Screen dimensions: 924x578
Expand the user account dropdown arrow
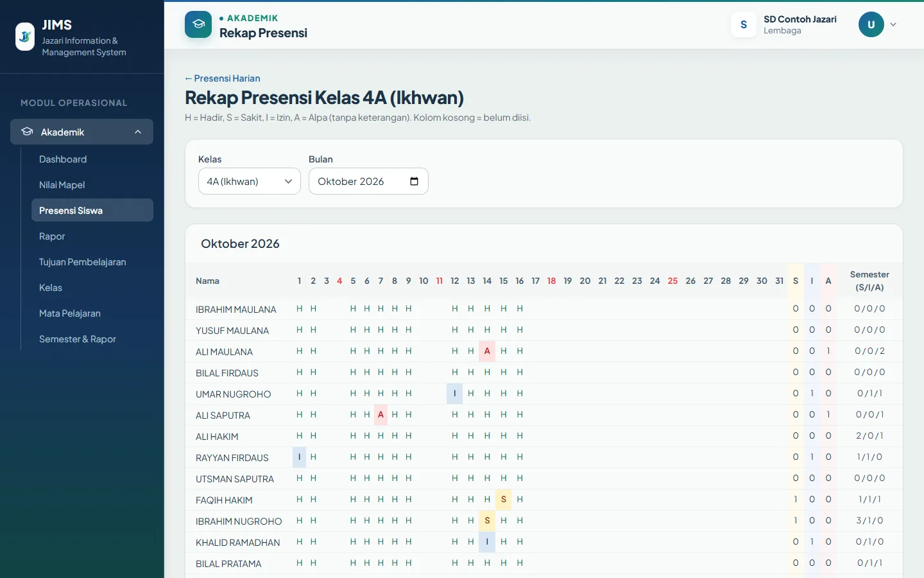tap(893, 24)
